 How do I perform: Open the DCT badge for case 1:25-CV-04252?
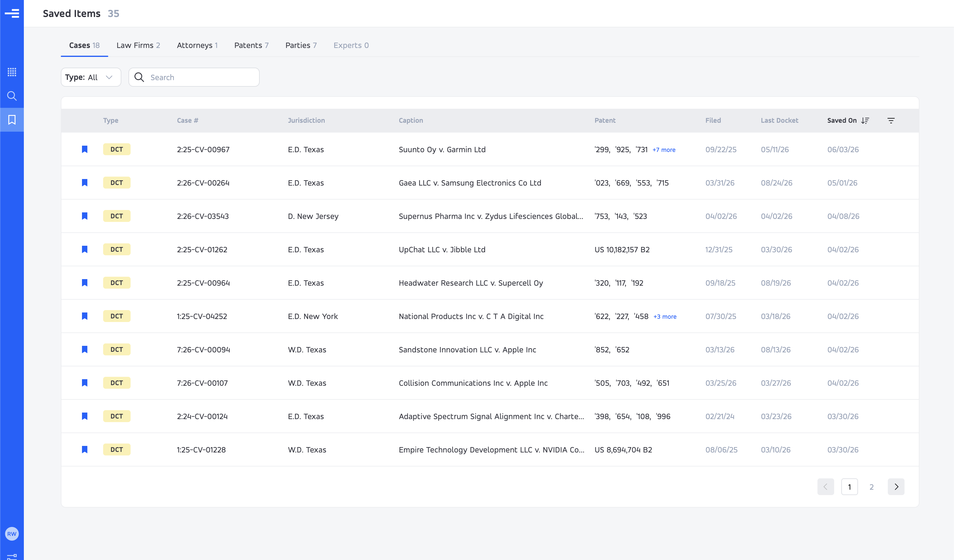[117, 316]
